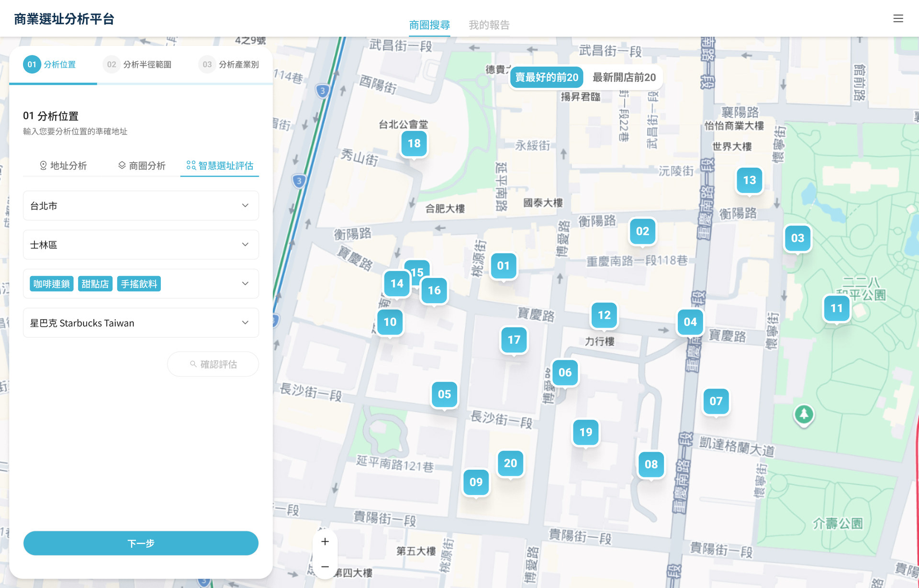Viewport: 919px width, 588px height.
Task: Select map marker 14
Action: coord(397,284)
